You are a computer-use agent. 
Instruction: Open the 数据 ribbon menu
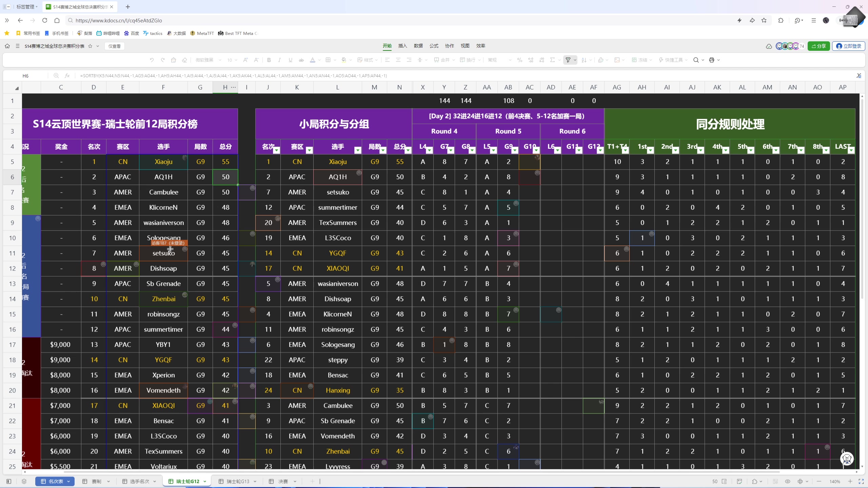[x=418, y=46]
